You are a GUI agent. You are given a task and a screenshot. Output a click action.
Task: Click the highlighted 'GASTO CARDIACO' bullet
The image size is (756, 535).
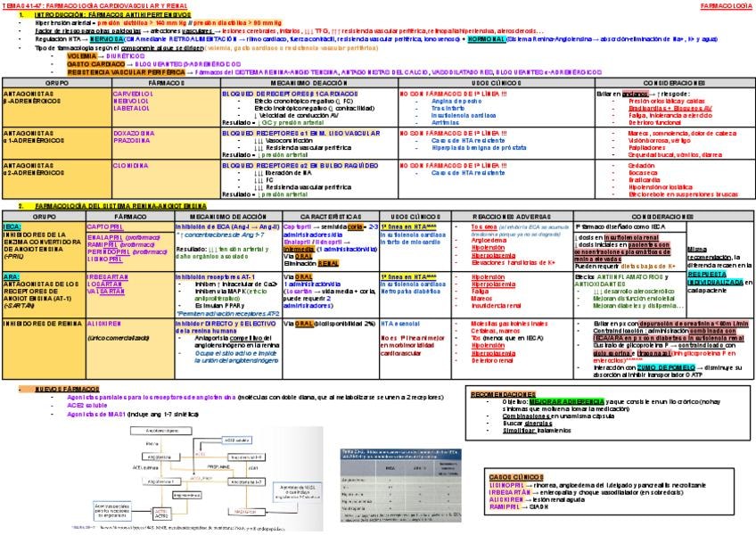[x=96, y=64]
